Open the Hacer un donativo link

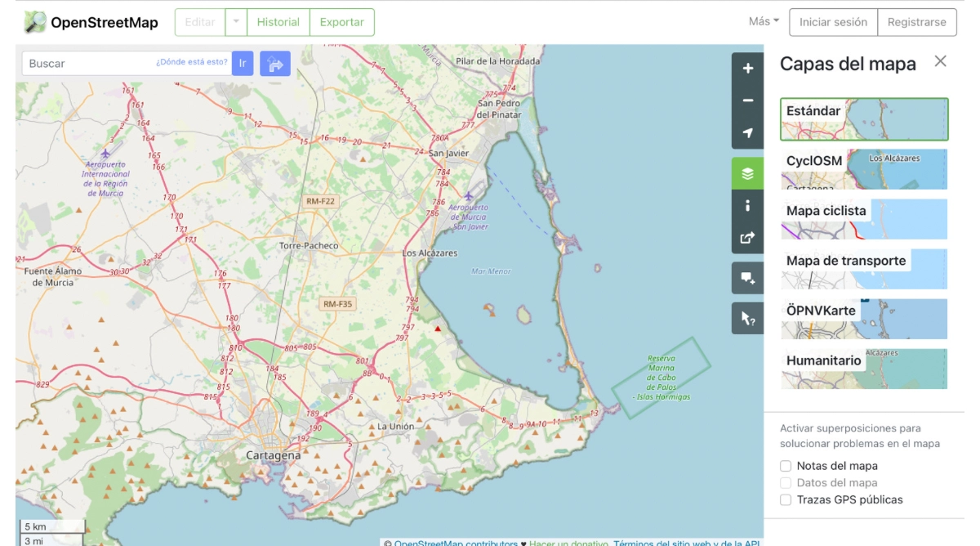coord(568,543)
